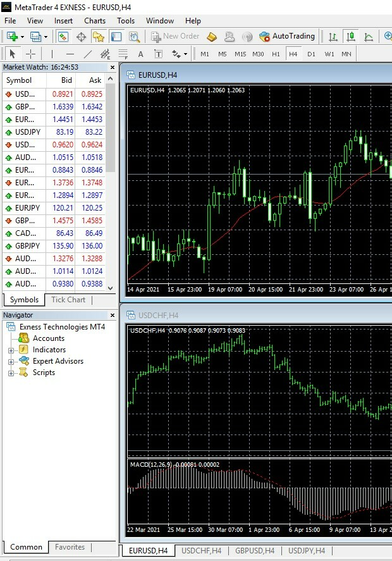Select the MN timeframe button

tap(346, 54)
